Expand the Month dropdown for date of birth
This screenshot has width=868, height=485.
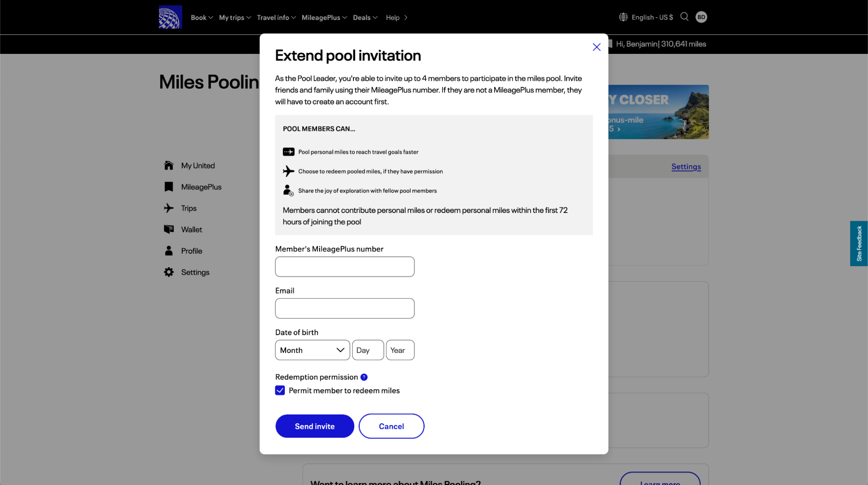[312, 350]
